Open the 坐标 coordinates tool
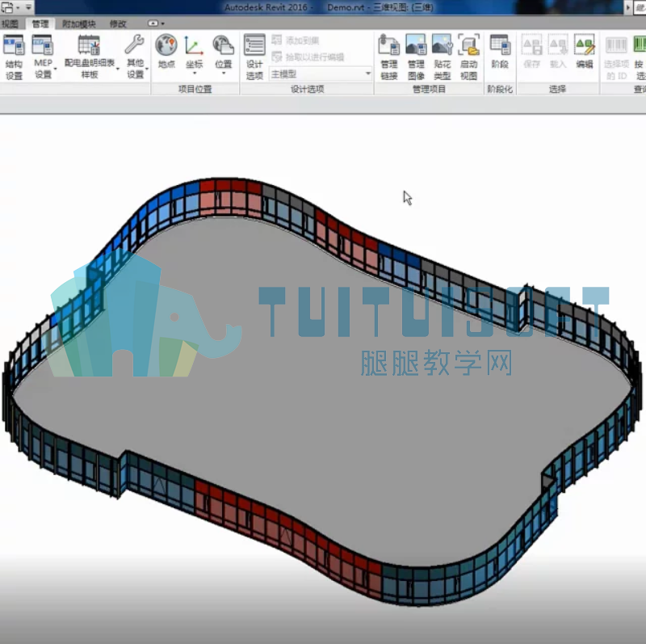Screen dimensions: 646x644 click(194, 53)
